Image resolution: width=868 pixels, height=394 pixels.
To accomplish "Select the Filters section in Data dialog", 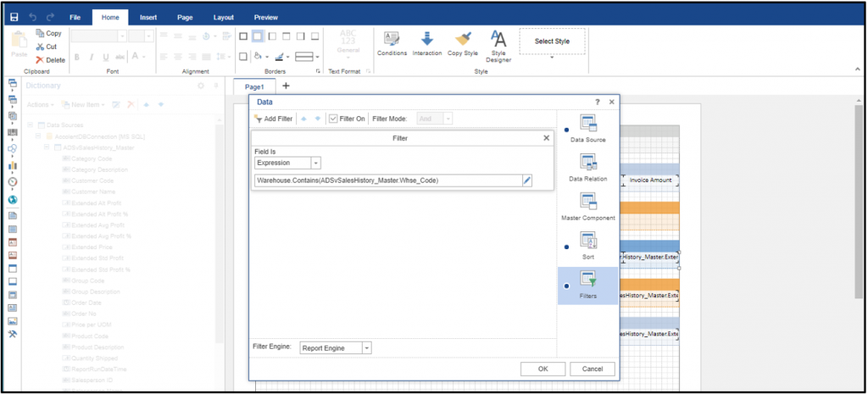I will [x=588, y=286].
